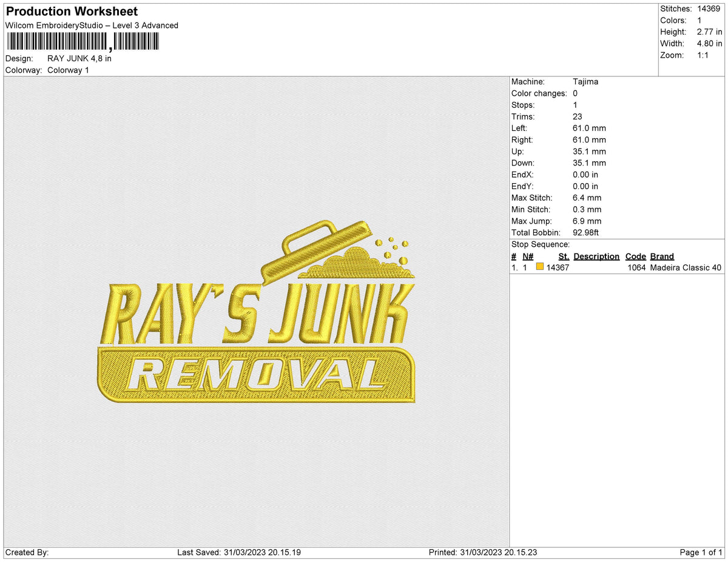The image size is (728, 562).
Task: Click the Machine value Tajima
Action: coord(585,81)
